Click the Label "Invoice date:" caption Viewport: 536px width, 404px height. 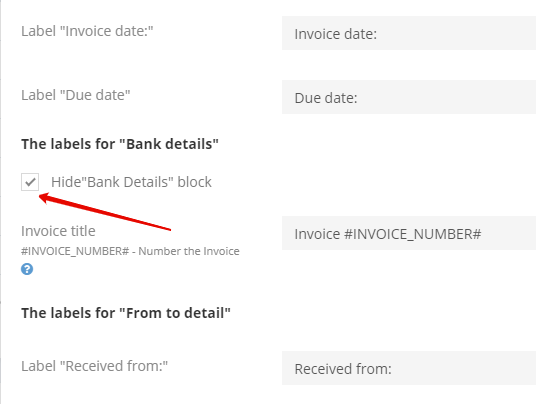[87, 31]
